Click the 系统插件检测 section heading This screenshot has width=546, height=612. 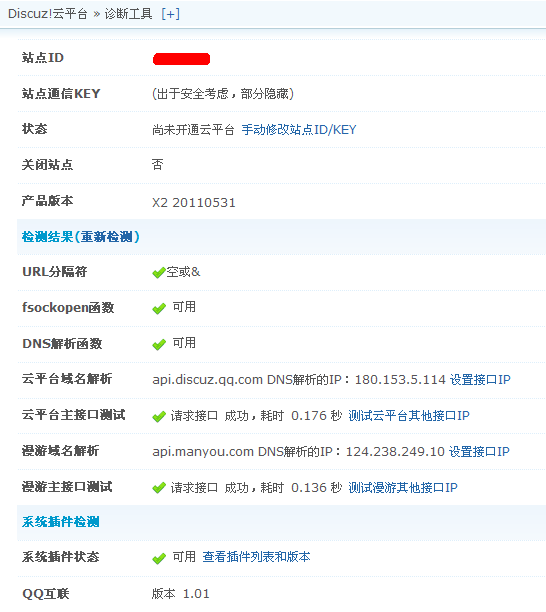tap(60, 521)
